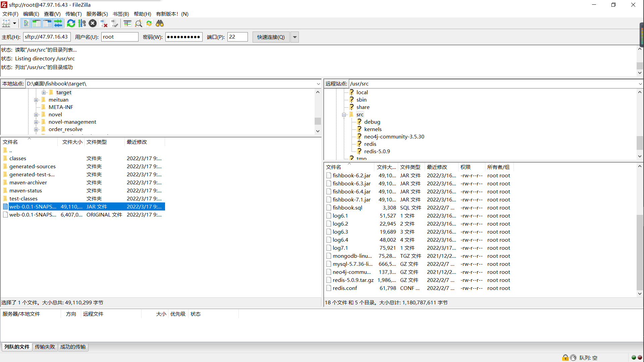Viewport: 644px width, 362px height.
Task: Open the 传输(T) menu
Action: (x=73, y=14)
